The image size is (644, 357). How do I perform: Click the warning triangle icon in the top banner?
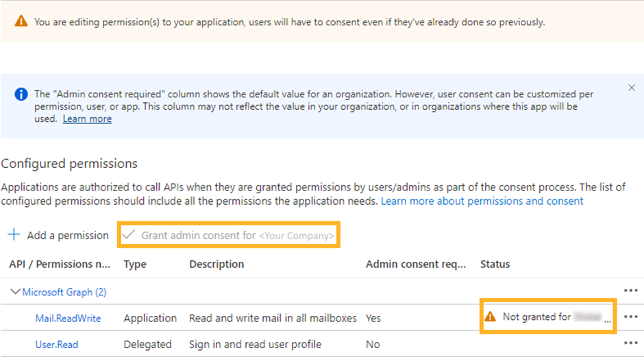21,22
